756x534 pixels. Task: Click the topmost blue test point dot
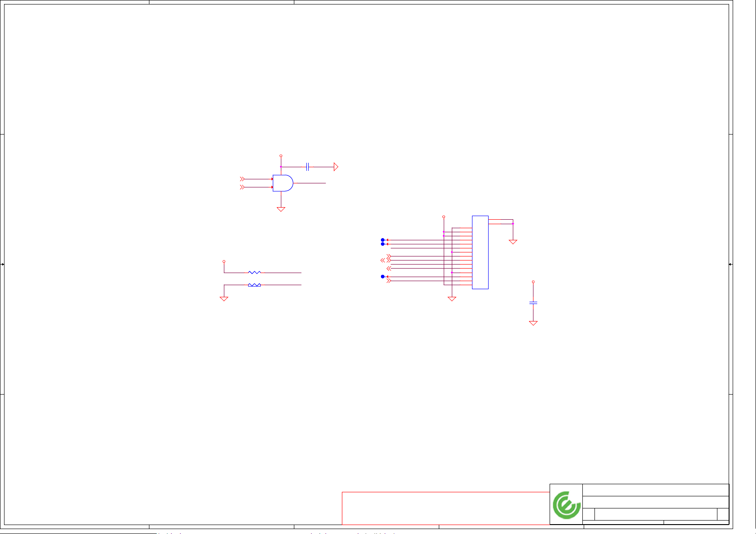click(383, 240)
